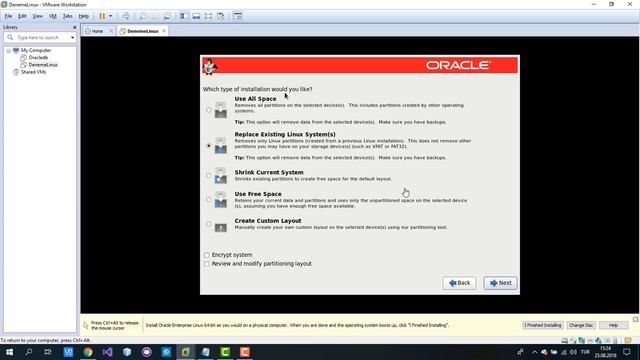Select Shared VMs in library

click(33, 72)
